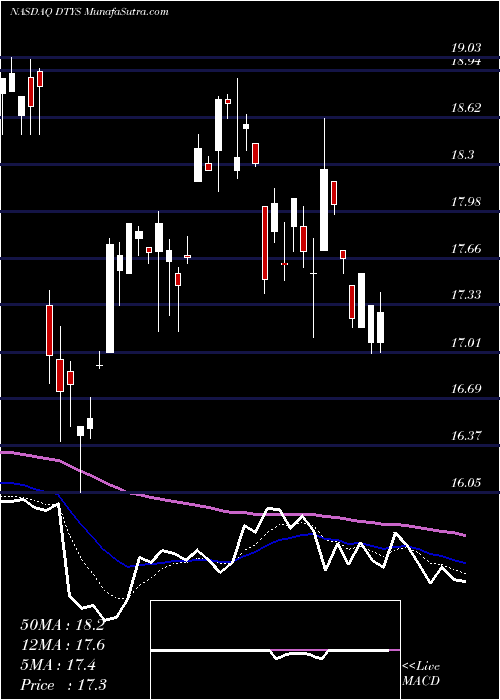Select the 17.01 price axis label

[467, 342]
